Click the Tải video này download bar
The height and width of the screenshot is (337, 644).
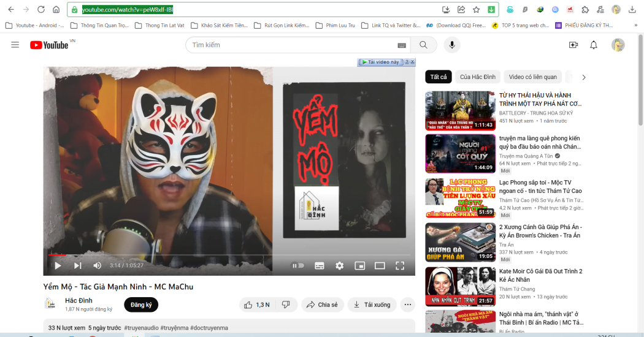381,62
